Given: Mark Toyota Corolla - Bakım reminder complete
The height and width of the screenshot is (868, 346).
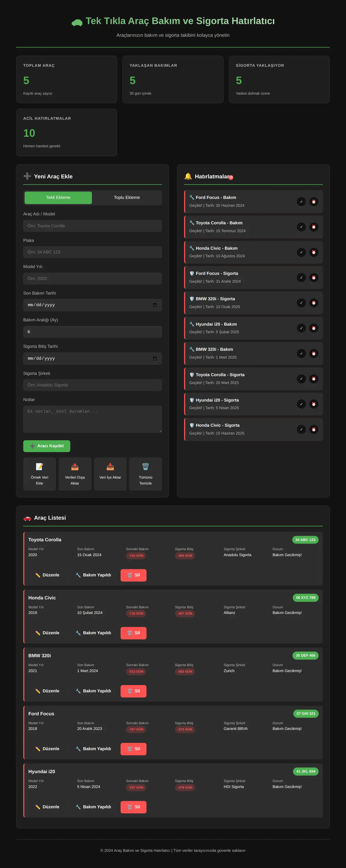Looking at the screenshot, I should [301, 227].
